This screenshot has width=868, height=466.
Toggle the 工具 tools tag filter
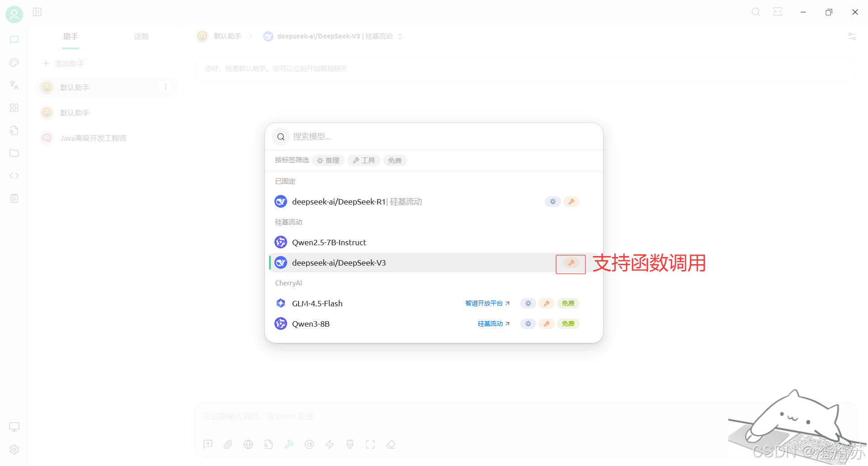(x=364, y=160)
